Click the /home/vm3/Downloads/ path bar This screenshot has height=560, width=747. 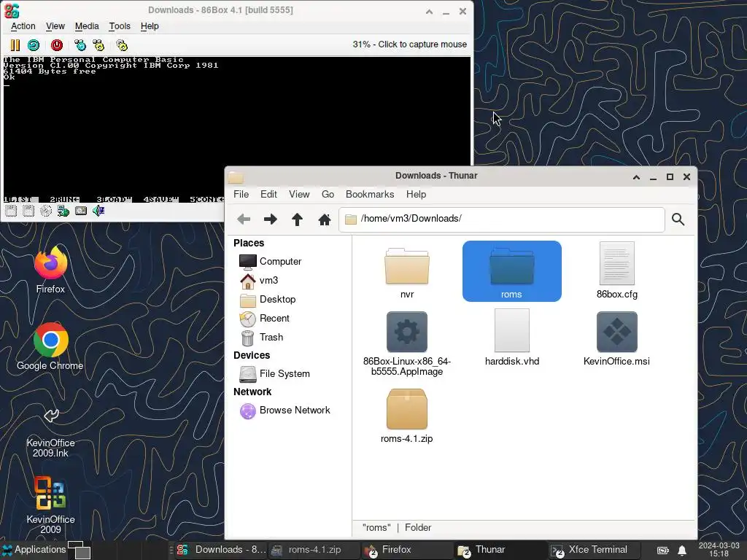coord(502,219)
